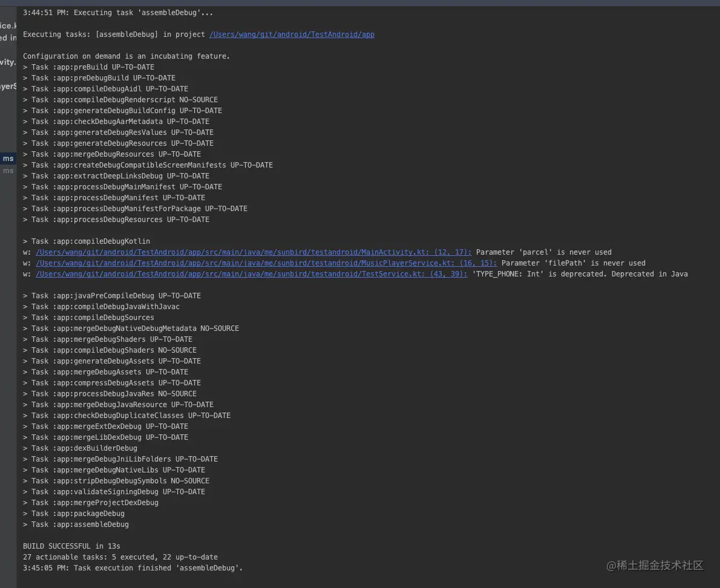Select the ':app:mergeDebugShaders' task line

108,339
